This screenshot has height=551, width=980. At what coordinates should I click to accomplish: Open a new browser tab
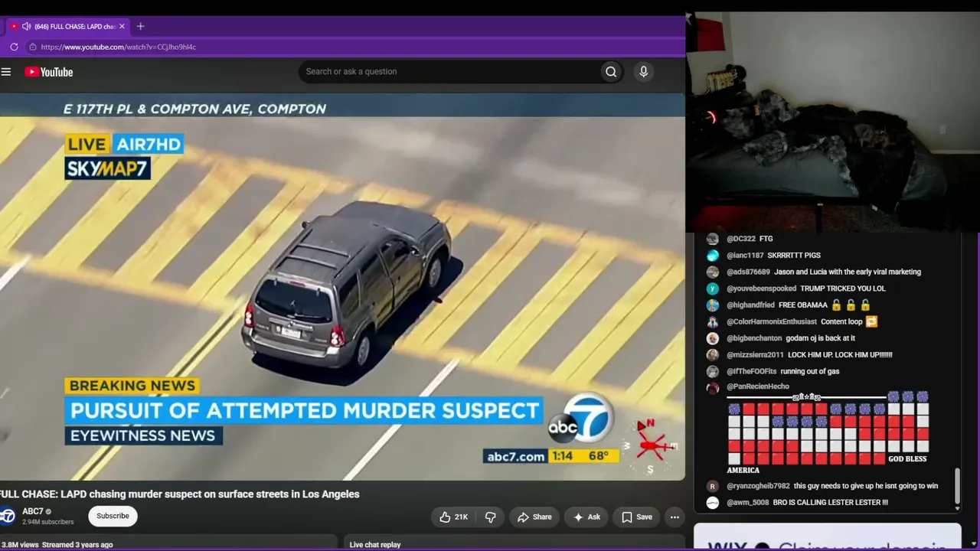coord(140,26)
